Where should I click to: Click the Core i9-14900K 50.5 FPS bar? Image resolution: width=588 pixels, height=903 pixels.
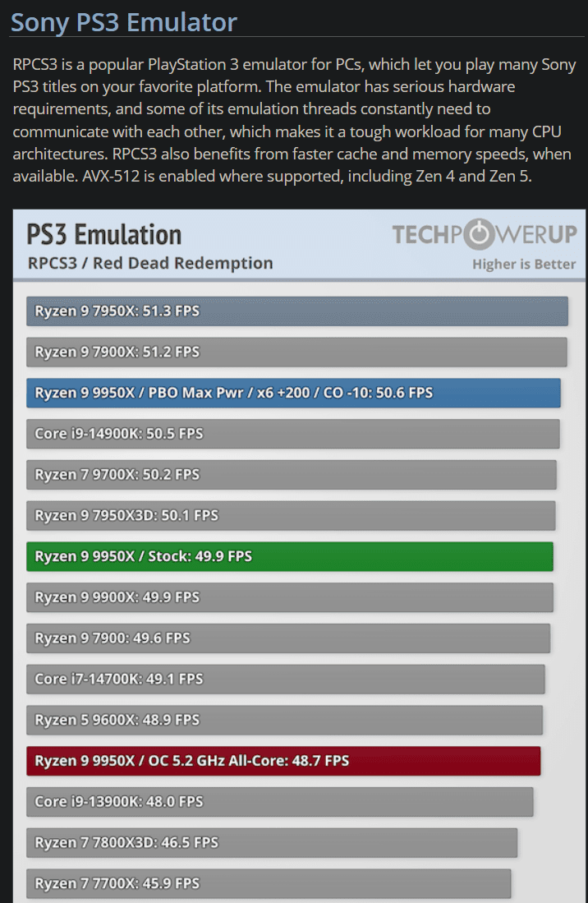(293, 434)
